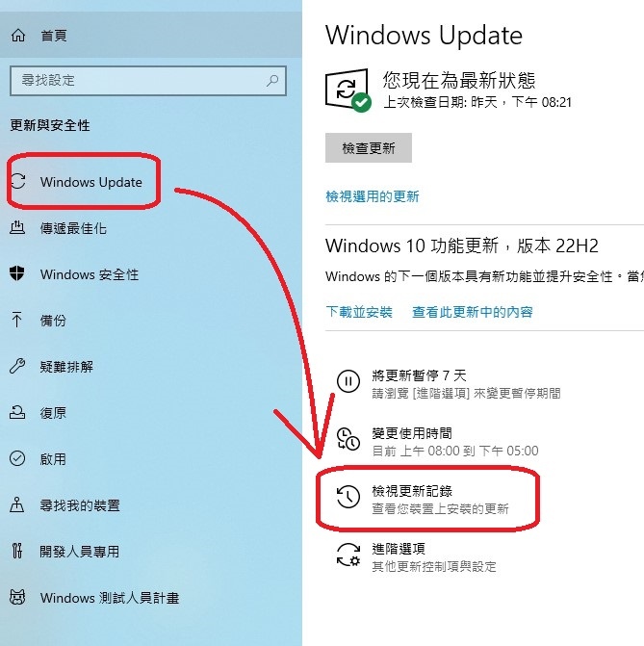Click 下載並安裝 for version 22H2
This screenshot has width=644, height=646.
tap(359, 312)
